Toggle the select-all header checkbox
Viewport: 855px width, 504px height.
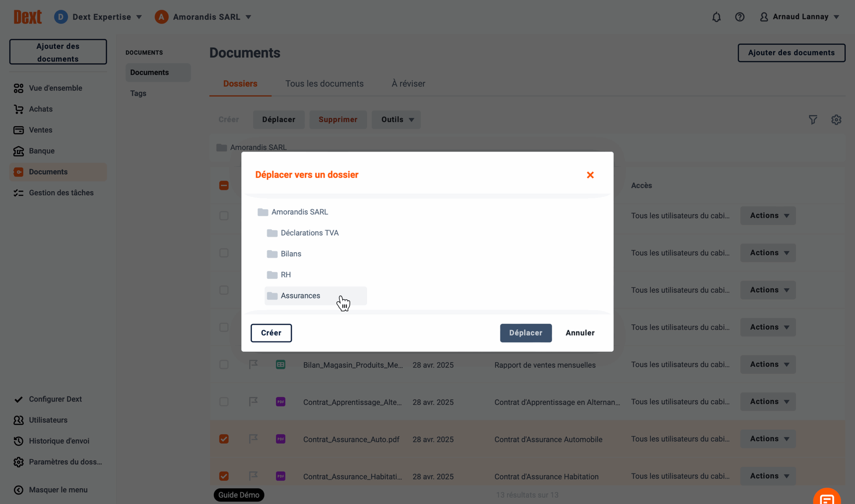[x=224, y=186]
